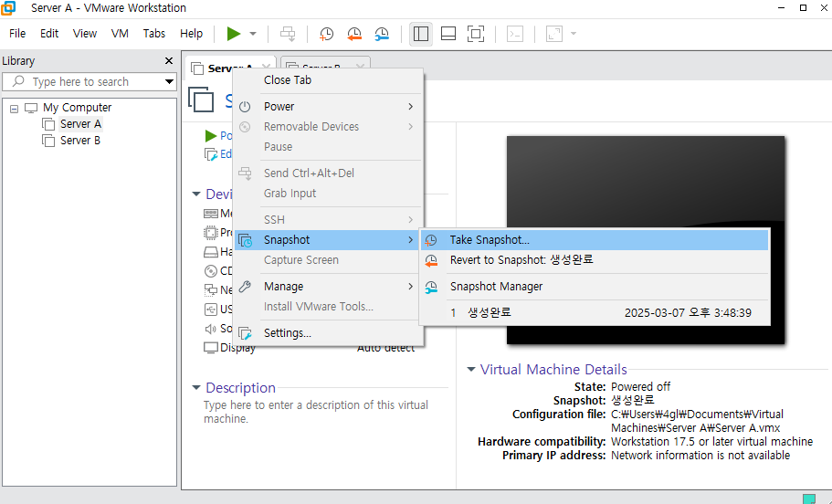The width and height of the screenshot is (832, 504).
Task: Click the Powered off state text
Action: click(x=640, y=387)
